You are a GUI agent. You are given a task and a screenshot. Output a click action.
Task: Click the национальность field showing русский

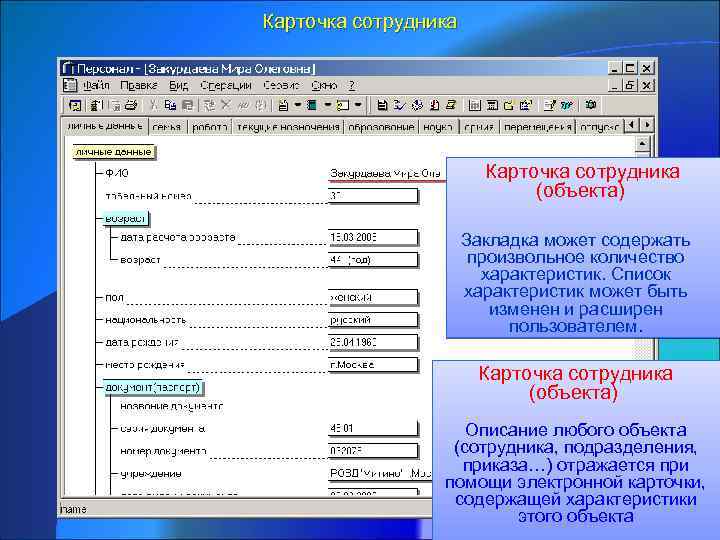(x=373, y=320)
